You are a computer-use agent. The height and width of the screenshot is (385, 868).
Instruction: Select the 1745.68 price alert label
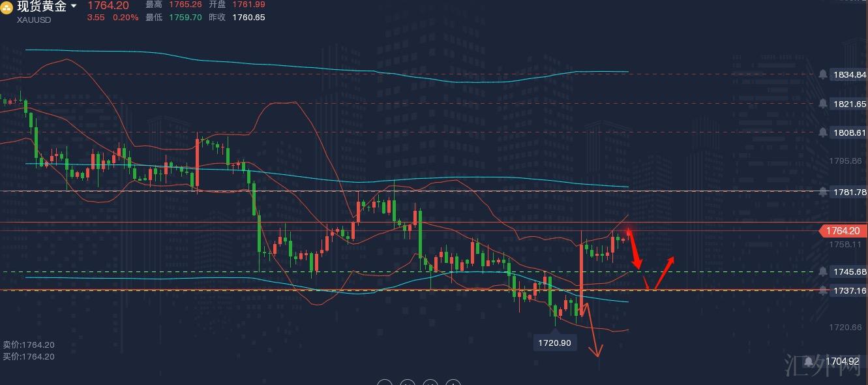pos(849,271)
